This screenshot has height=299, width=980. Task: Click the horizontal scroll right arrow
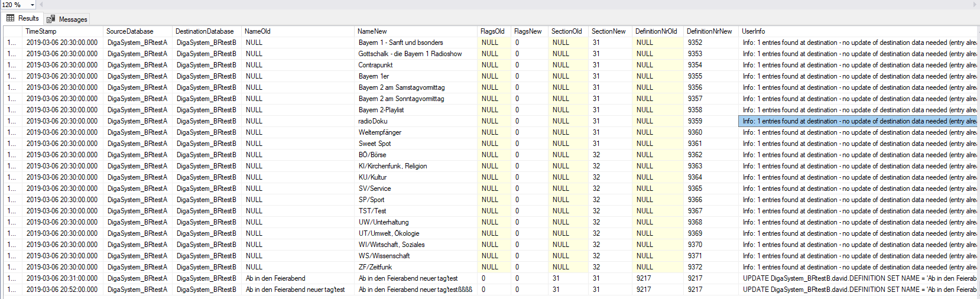click(975, 5)
